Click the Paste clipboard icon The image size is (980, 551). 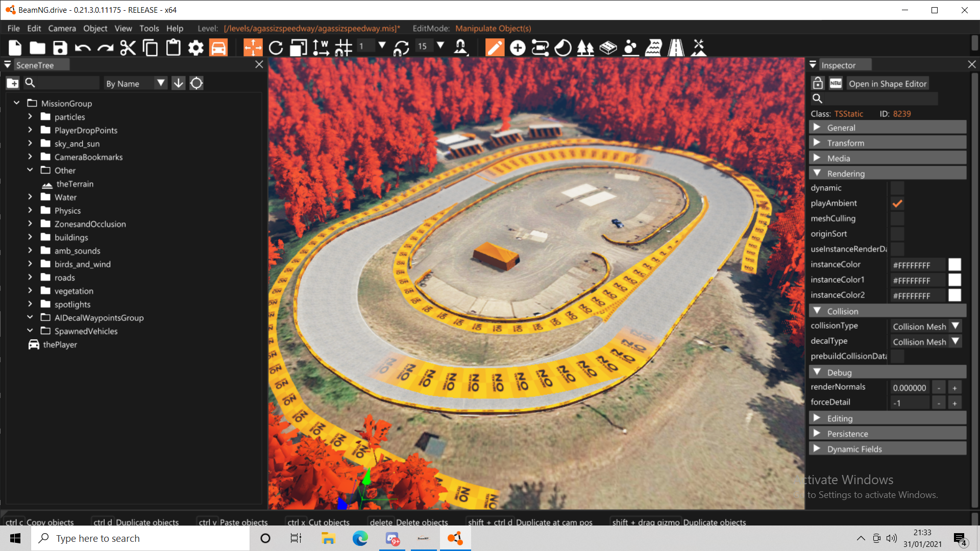point(174,48)
